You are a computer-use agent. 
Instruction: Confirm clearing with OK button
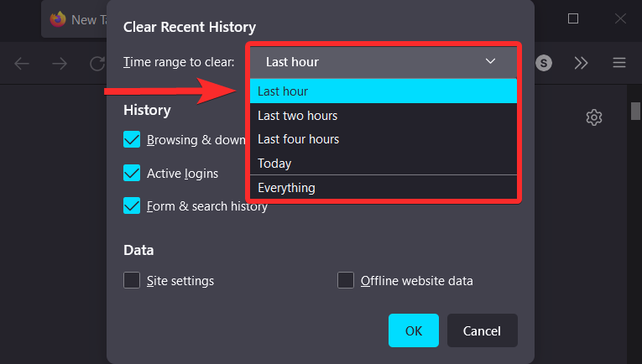(413, 330)
